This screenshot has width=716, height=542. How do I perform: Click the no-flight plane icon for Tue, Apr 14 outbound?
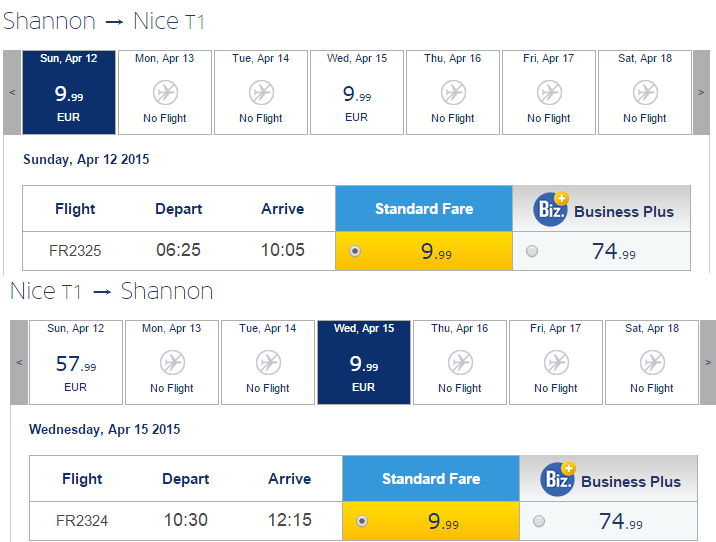(261, 93)
